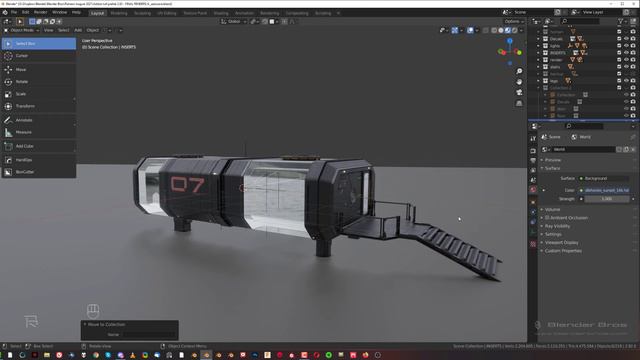Open the Window menu
The width and height of the screenshot is (640, 360).
coord(60,13)
